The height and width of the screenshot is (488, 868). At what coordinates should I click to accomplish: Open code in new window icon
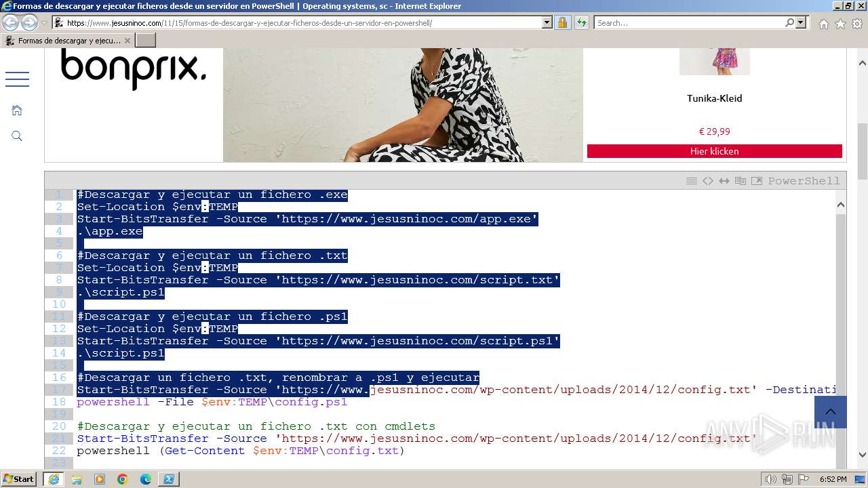(757, 181)
